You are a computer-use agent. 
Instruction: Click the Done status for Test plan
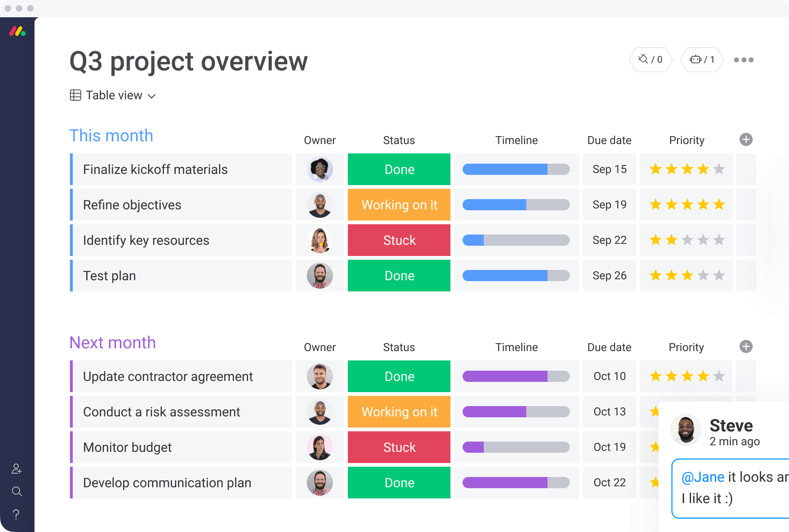[x=399, y=276]
